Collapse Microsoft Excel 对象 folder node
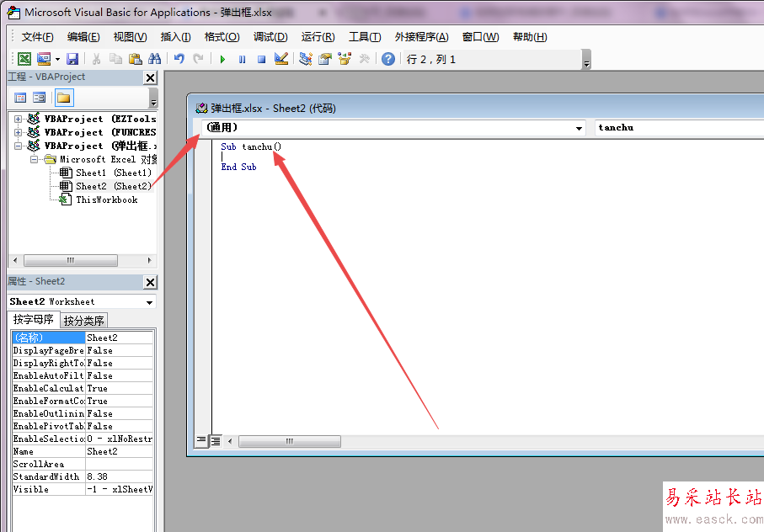This screenshot has height=532, width=764. 34,160
